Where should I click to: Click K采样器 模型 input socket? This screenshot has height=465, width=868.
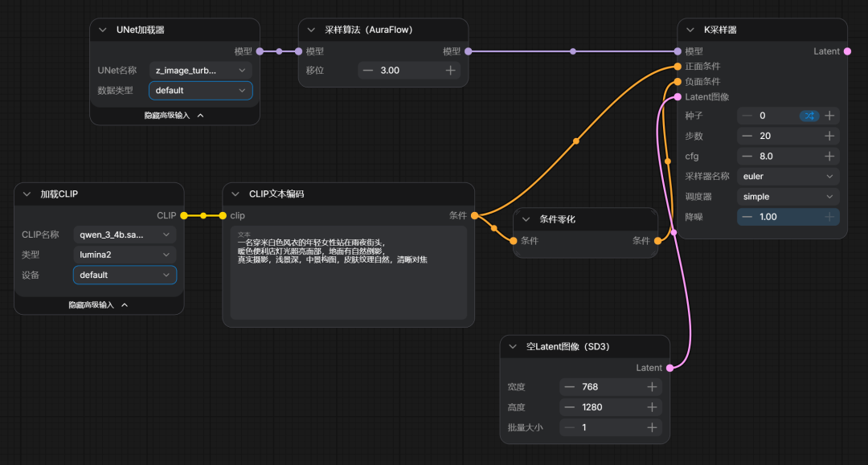[678, 51]
